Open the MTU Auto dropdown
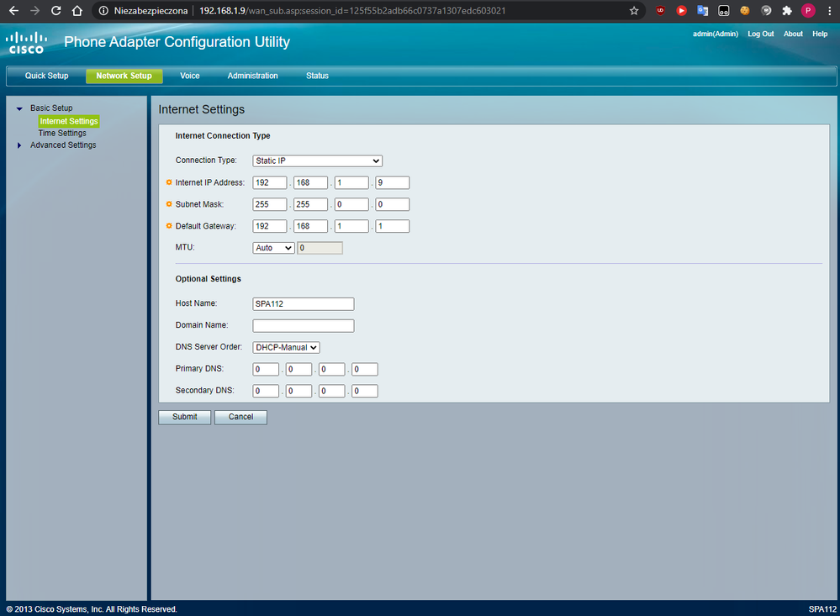Screen dimensions: 840x616 coord(273,248)
